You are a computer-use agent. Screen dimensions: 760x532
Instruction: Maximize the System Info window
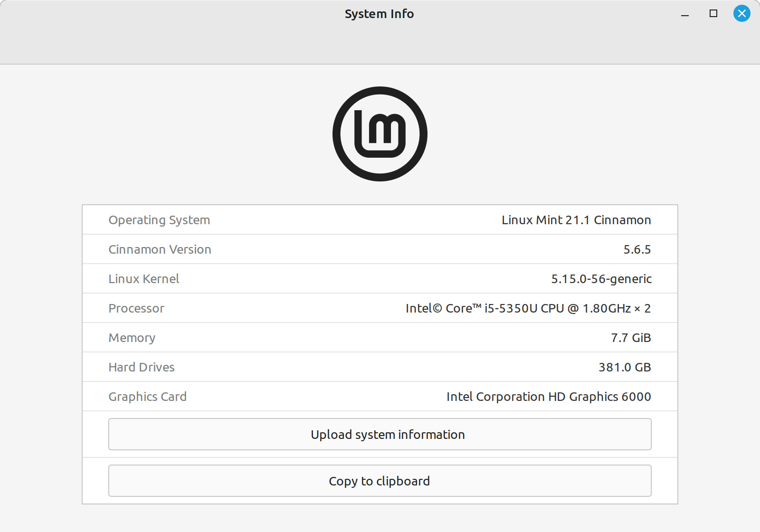(713, 13)
